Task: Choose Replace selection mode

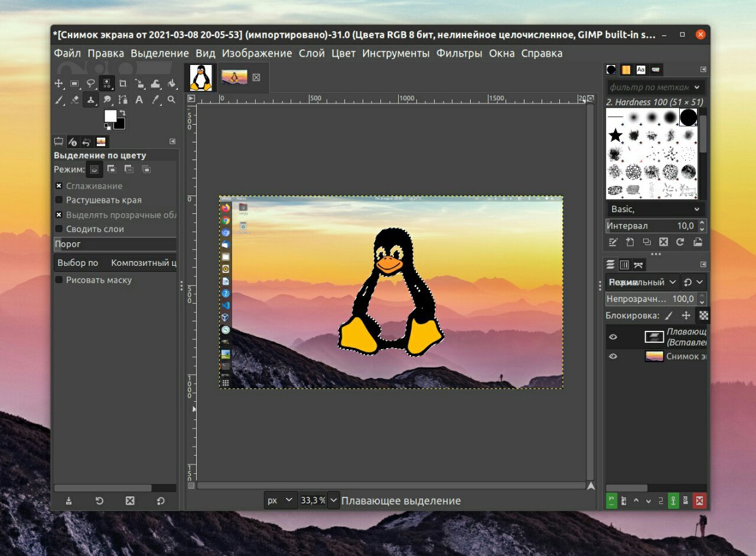Action: pos(94,170)
